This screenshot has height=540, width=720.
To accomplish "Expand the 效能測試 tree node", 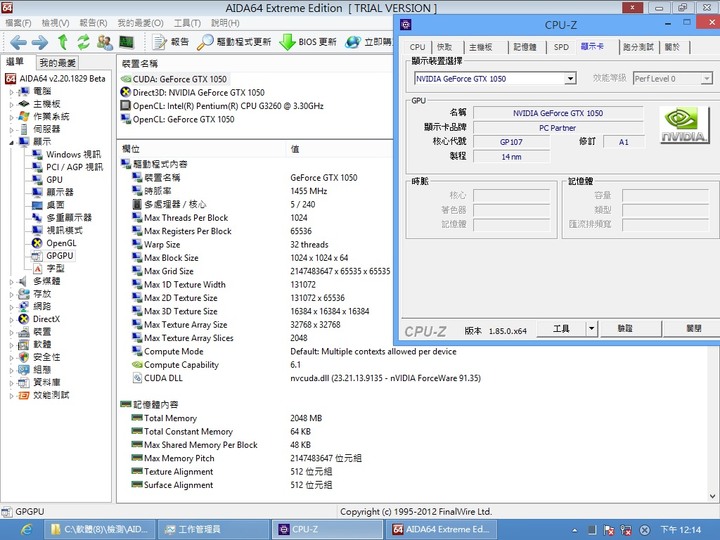I will pyautogui.click(x=11, y=395).
